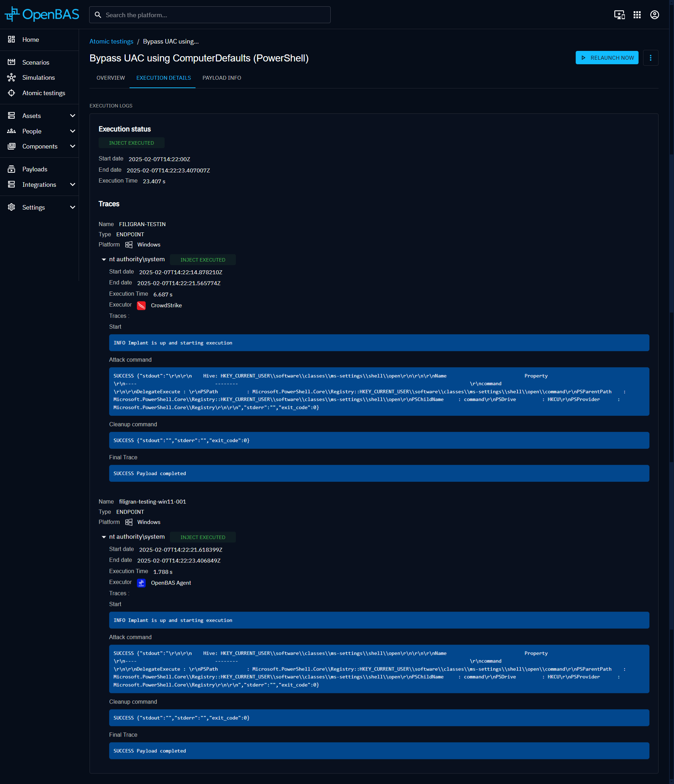Expand the Assets menu chevron
Image resolution: width=674 pixels, height=784 pixels.
(73, 116)
